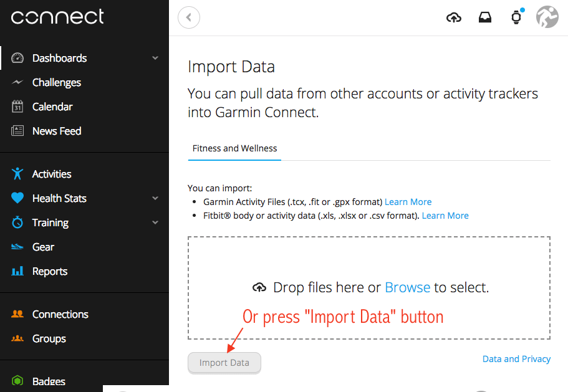This screenshot has width=568, height=392.
Task: Open Challenges in the sidebar
Action: pyautogui.click(x=56, y=82)
